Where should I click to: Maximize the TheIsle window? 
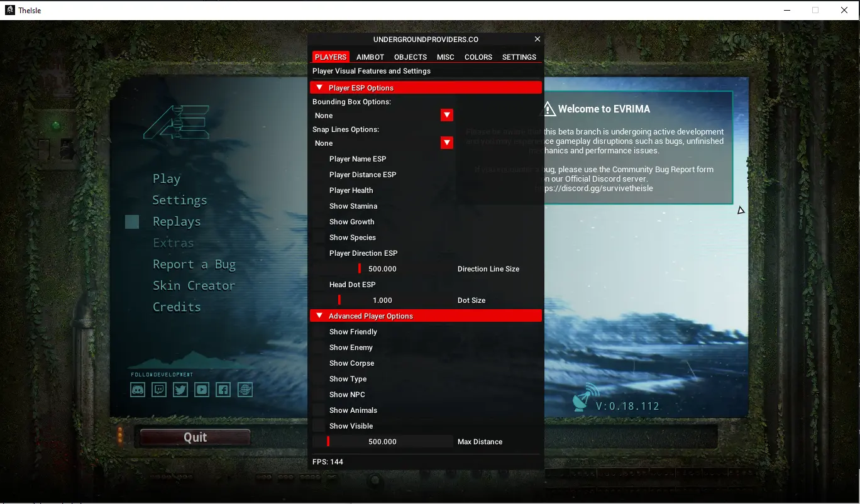(x=815, y=10)
